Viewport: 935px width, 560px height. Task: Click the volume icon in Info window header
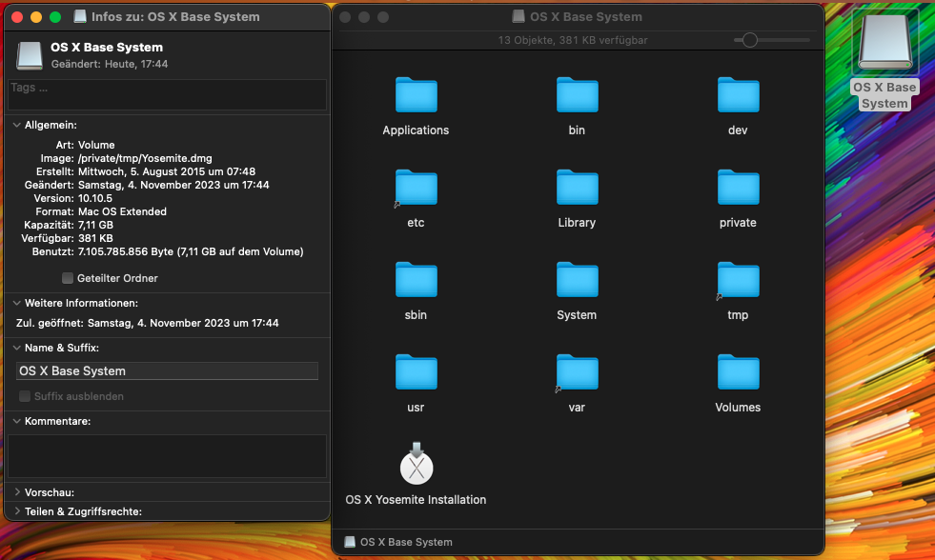(x=30, y=55)
